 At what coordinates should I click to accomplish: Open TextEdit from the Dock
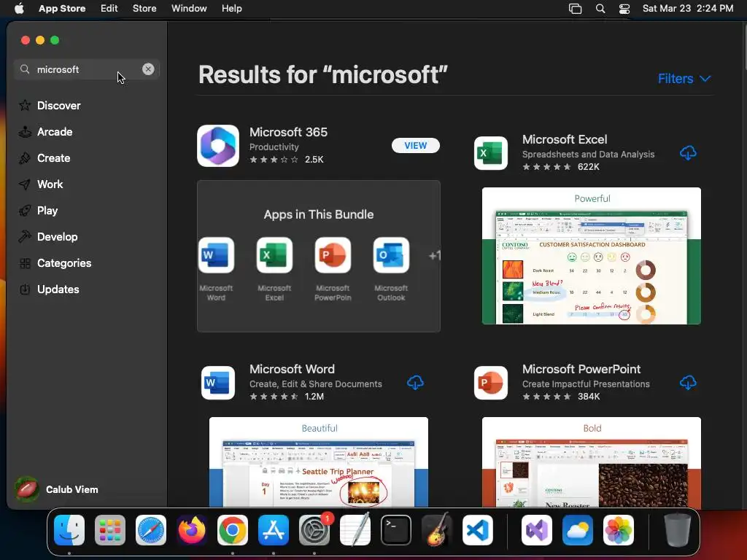pyautogui.click(x=355, y=530)
